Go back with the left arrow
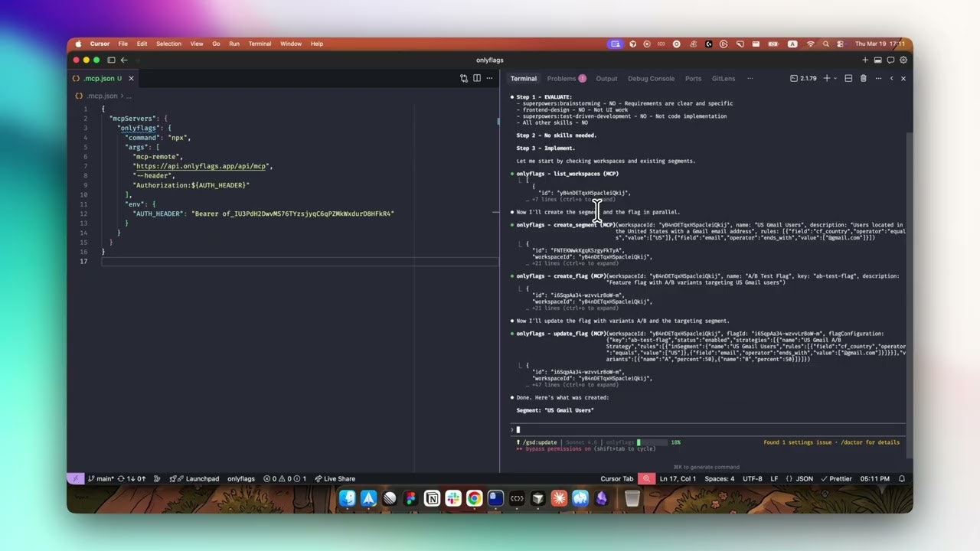 coord(124,60)
